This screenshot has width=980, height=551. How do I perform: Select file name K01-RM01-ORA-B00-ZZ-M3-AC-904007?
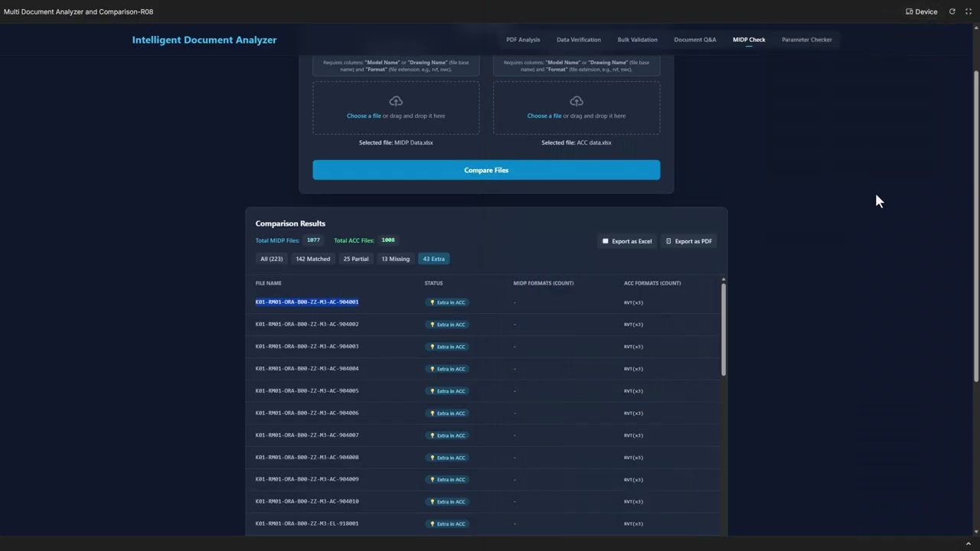point(307,435)
